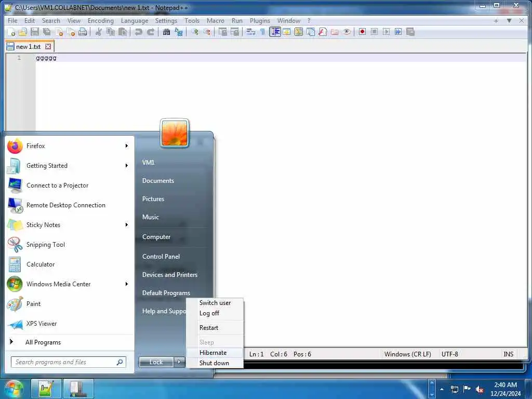Viewport: 532px width, 399px height.
Task: Toggle the eye Monitoring icon
Action: tap(347, 32)
